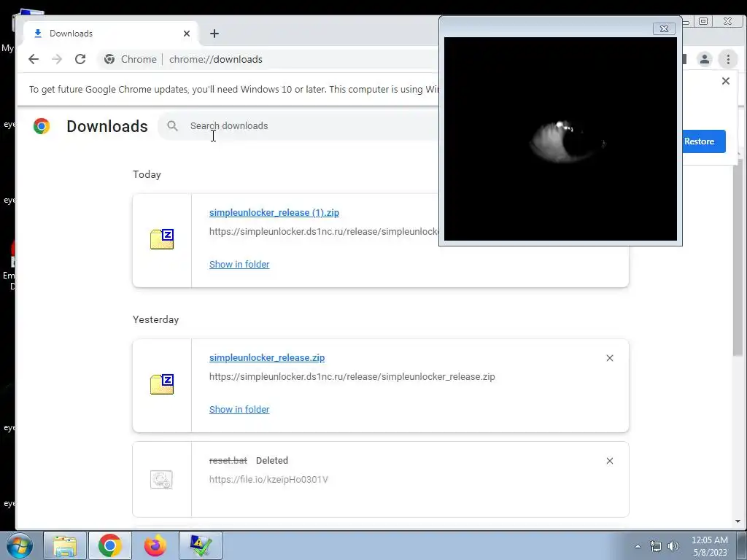The image size is (747, 560).
Task: Click the Chrome site info icon in address bar
Action: [x=109, y=59]
